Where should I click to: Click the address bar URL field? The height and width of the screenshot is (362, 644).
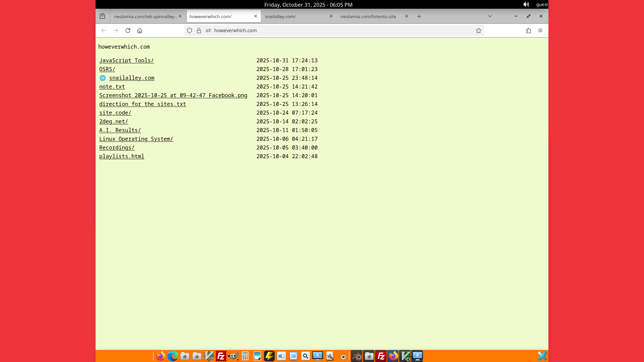(x=335, y=31)
